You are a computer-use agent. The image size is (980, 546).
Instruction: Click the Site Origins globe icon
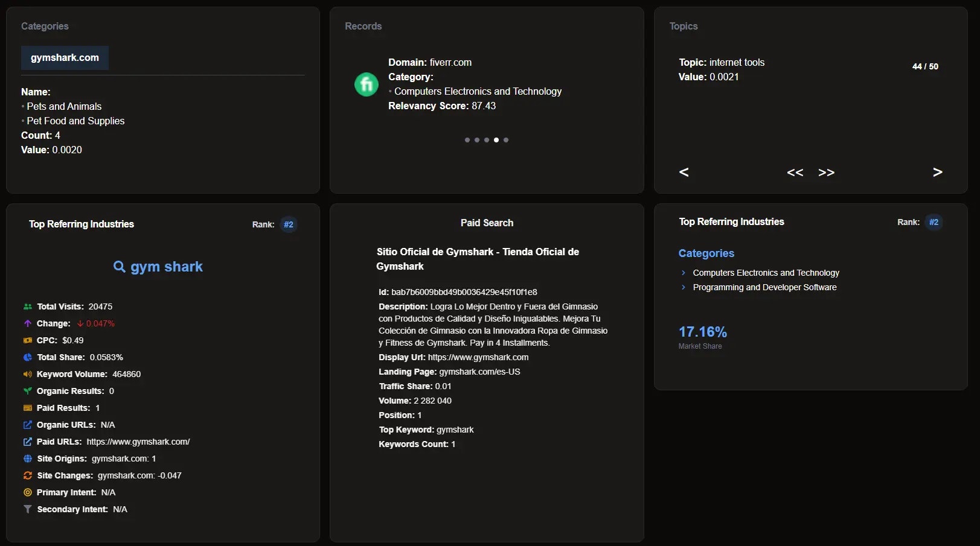point(28,459)
